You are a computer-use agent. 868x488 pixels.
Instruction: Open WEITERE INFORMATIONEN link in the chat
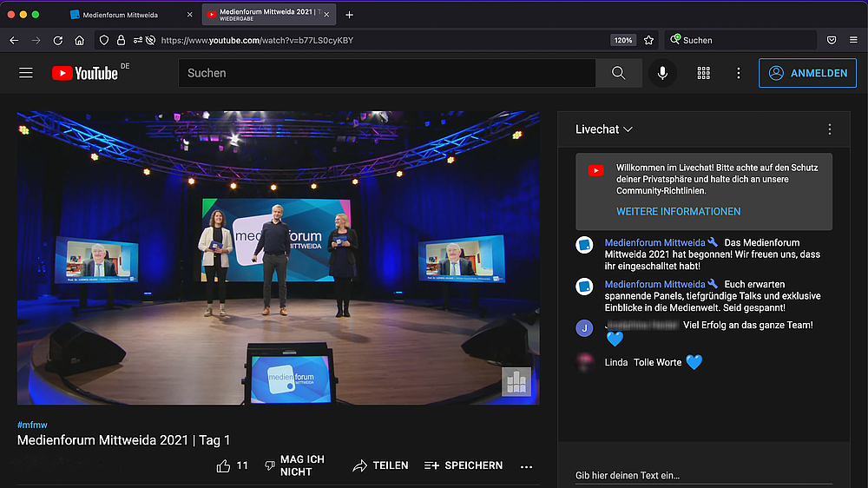tap(678, 212)
